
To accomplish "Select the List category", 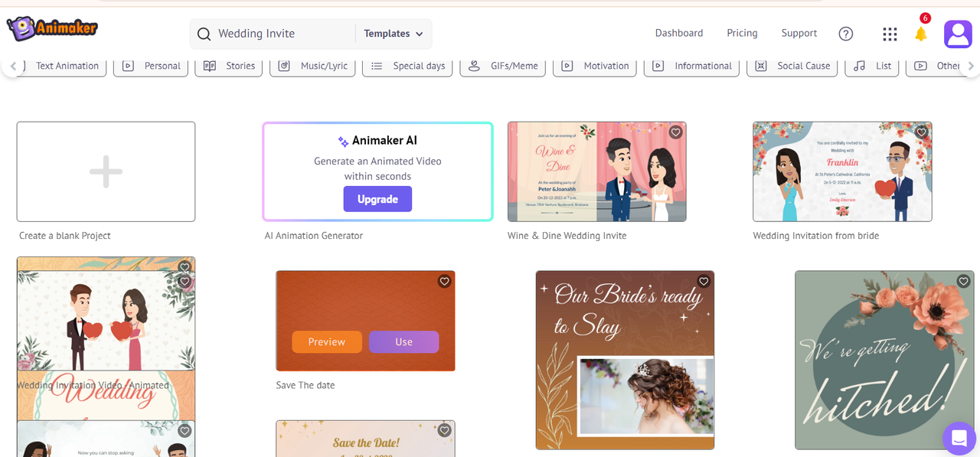I will point(872,66).
